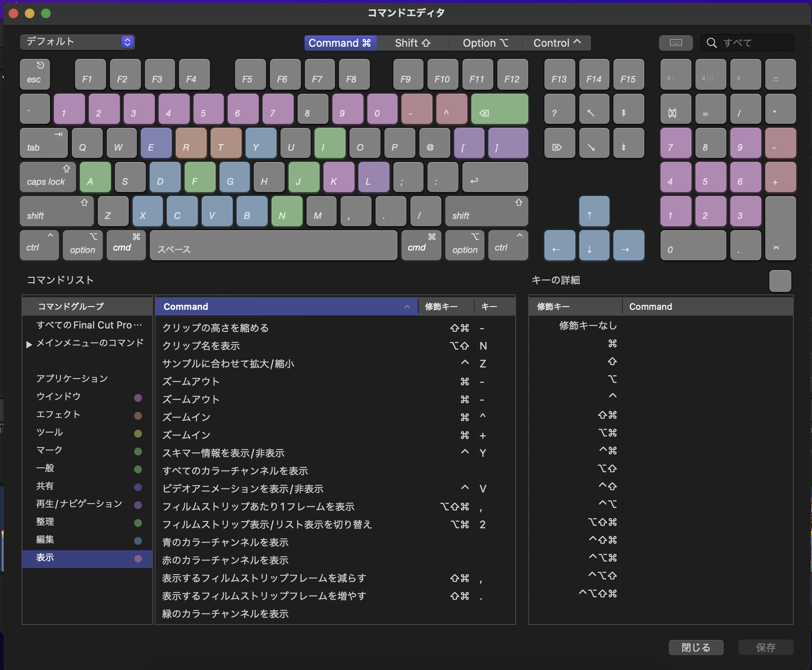Click the up arrow key
The width and height of the screenshot is (812, 670).
click(x=594, y=212)
